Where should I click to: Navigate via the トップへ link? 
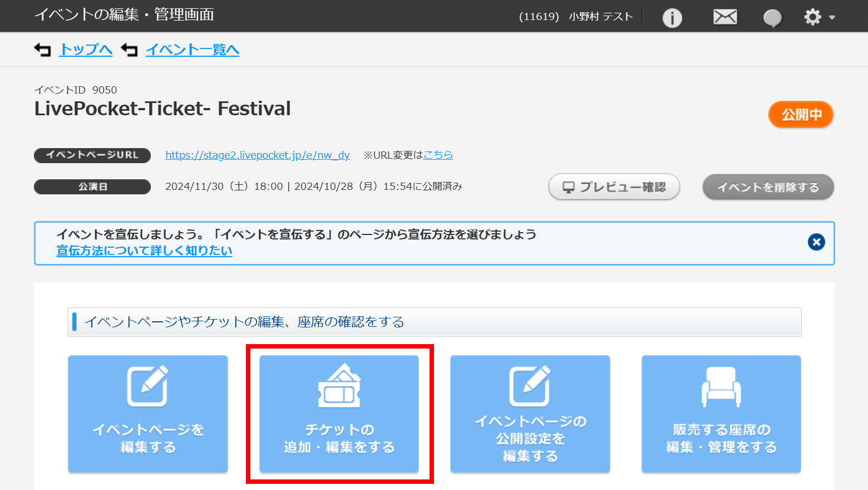tap(85, 50)
